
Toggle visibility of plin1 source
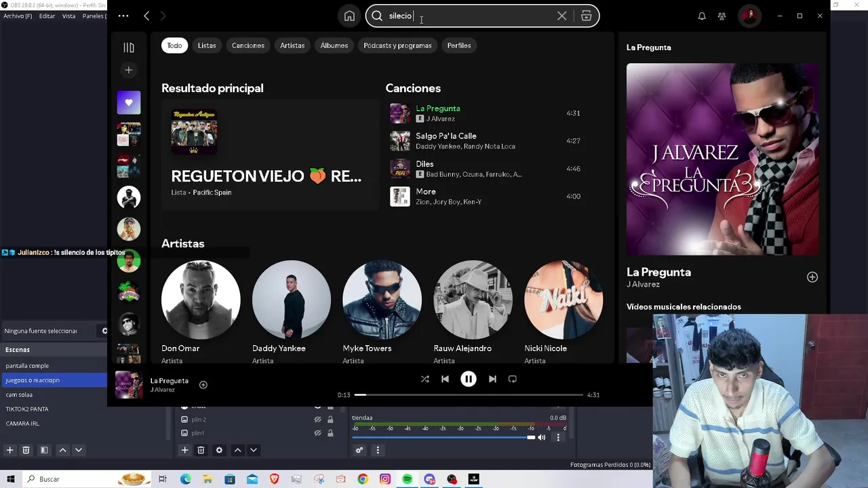pos(317,433)
